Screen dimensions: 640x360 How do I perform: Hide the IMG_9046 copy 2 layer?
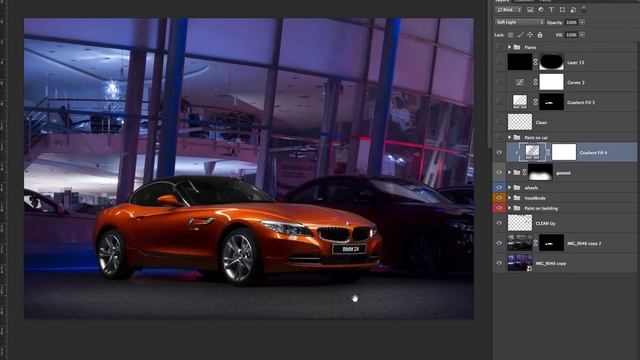[499, 243]
